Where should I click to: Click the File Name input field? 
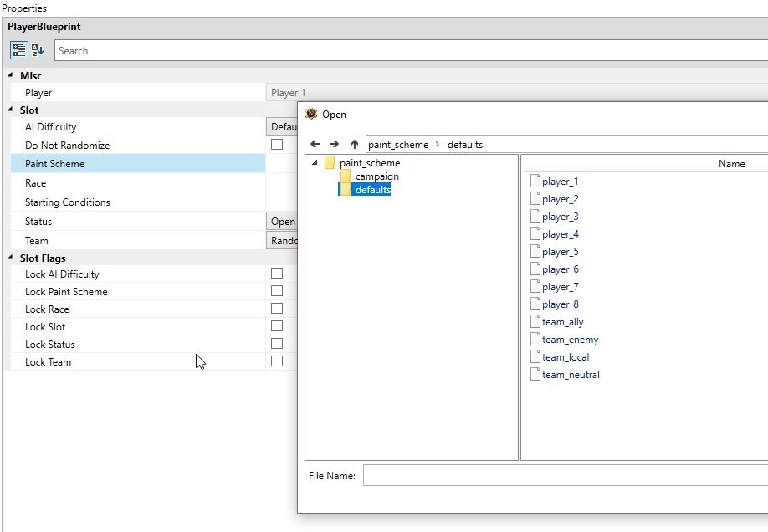pyautogui.click(x=566, y=476)
